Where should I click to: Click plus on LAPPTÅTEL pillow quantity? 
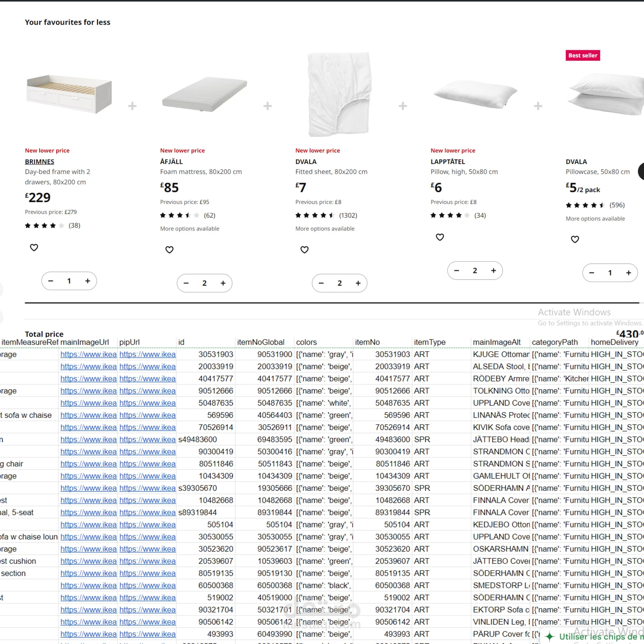493,271
